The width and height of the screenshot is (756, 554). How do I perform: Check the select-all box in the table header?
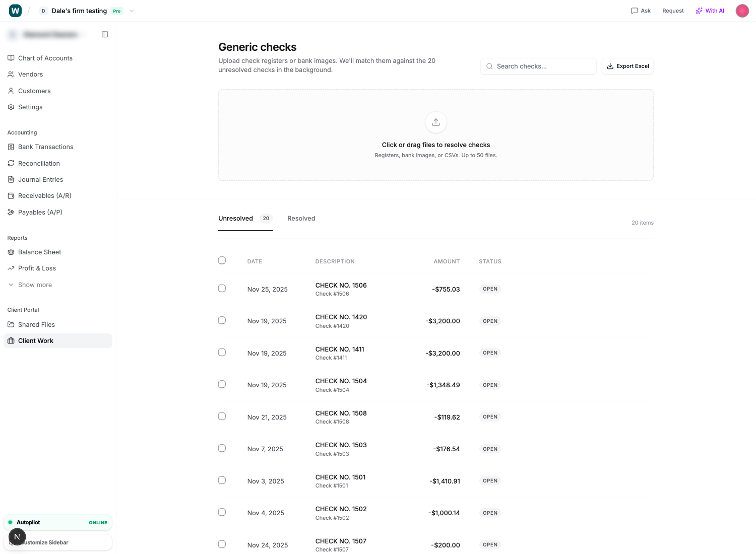pyautogui.click(x=222, y=260)
